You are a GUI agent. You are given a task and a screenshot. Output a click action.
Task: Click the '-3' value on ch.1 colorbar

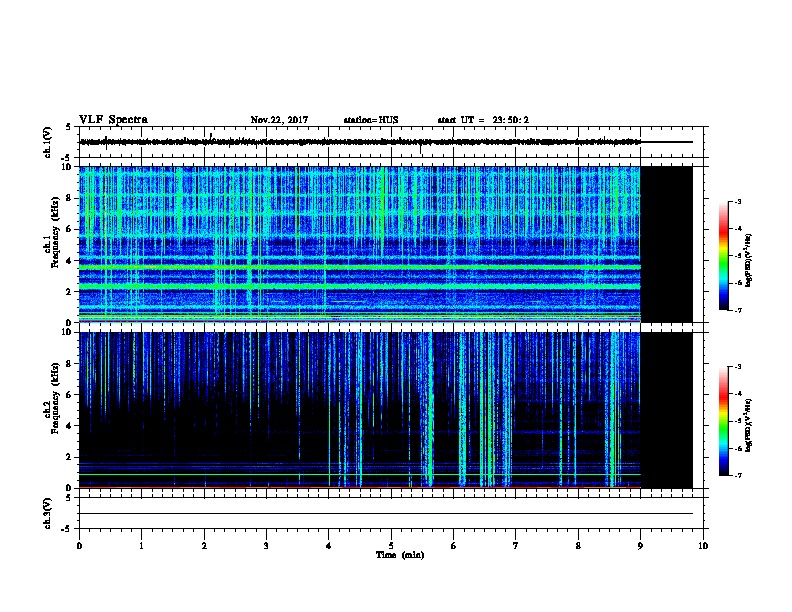[x=737, y=201]
